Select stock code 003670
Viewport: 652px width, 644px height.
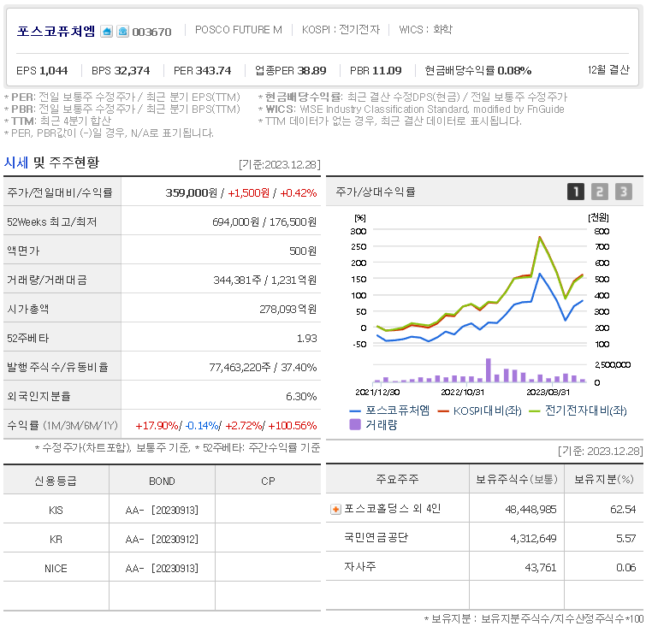pyautogui.click(x=151, y=32)
